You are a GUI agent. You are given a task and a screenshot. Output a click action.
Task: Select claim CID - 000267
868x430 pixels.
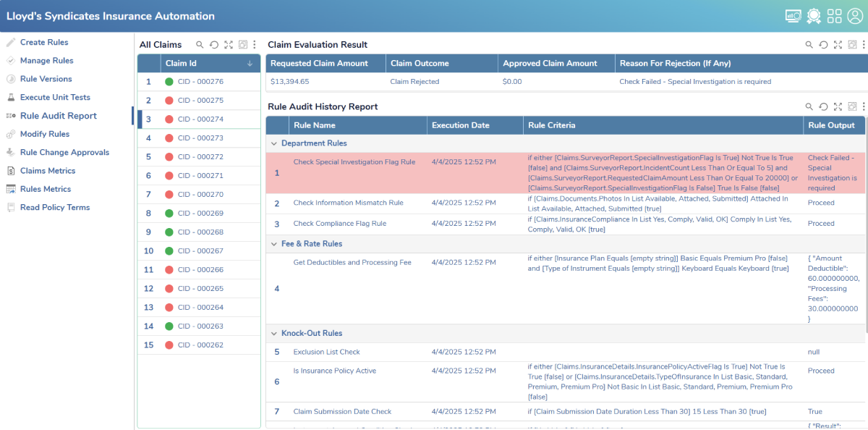point(199,251)
